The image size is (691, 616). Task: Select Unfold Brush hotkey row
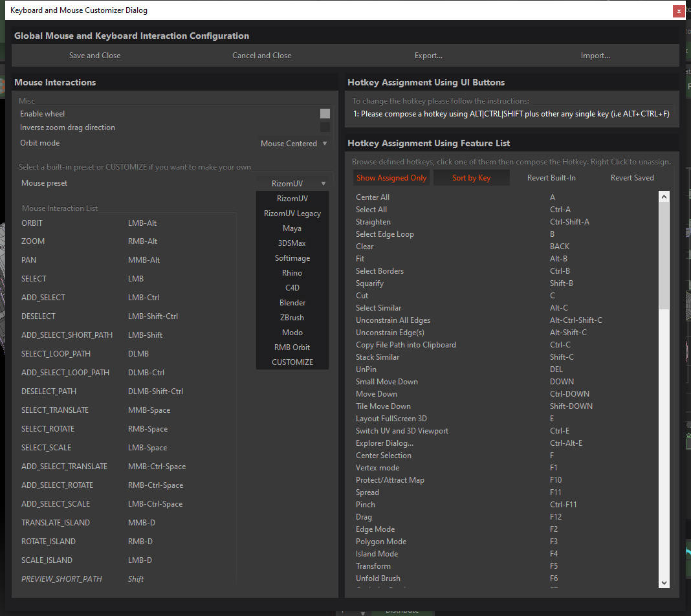(505, 578)
